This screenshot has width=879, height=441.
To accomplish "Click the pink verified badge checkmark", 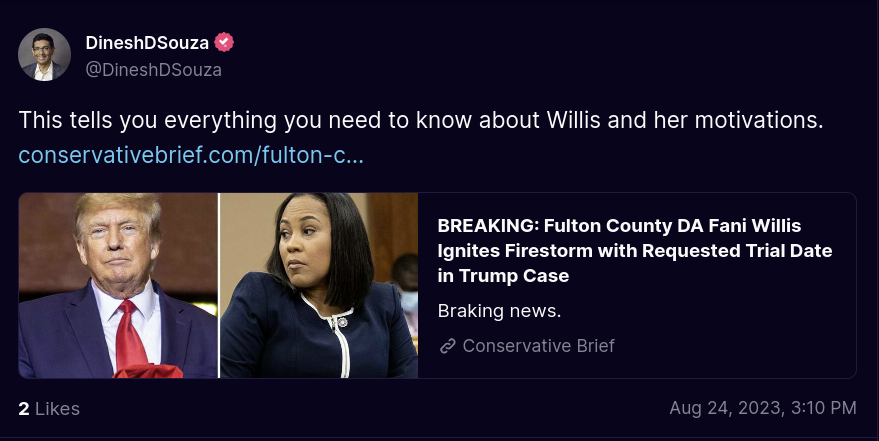I will [224, 43].
